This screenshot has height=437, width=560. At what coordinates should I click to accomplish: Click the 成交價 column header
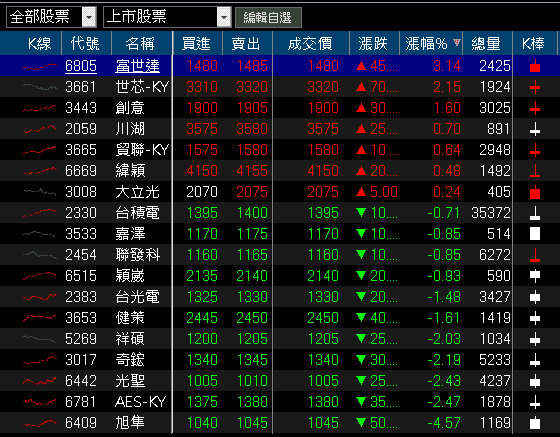[310, 44]
